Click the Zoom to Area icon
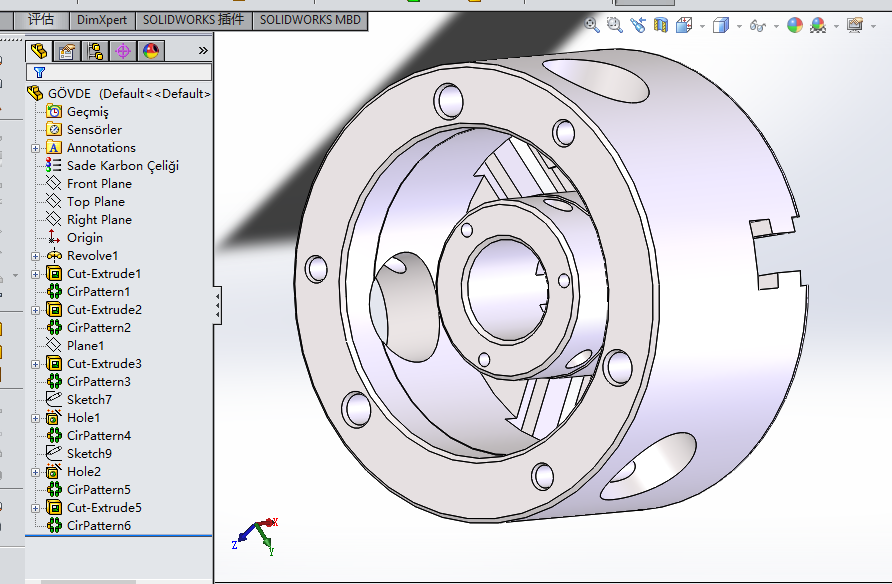 pyautogui.click(x=614, y=25)
